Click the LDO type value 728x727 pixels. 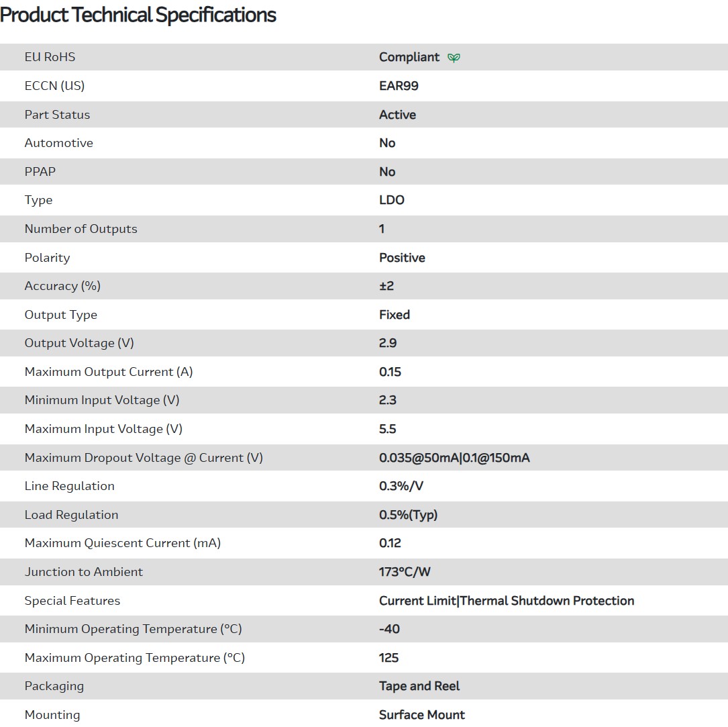(391, 200)
